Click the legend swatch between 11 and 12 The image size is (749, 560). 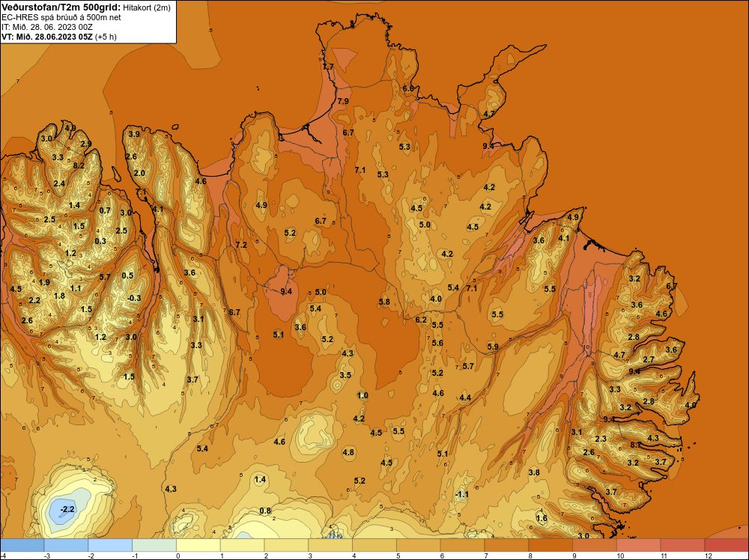pyautogui.click(x=682, y=545)
